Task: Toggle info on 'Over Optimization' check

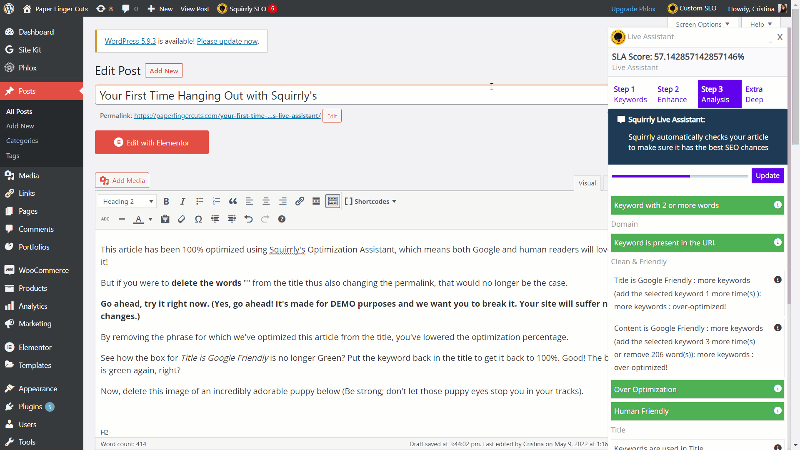Action: pyautogui.click(x=778, y=389)
